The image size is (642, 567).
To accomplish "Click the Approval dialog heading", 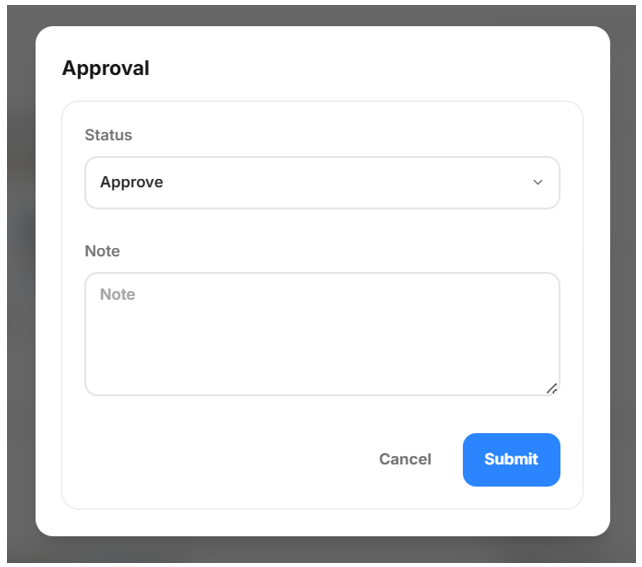I will [106, 68].
